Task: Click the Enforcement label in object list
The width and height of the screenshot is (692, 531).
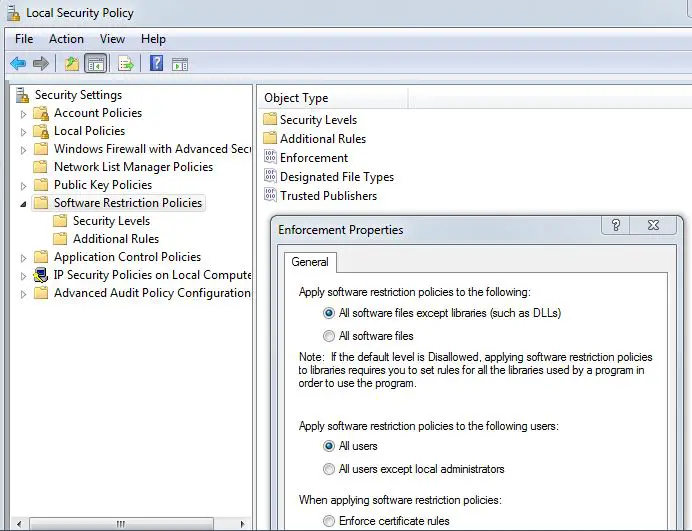Action: 314,158
